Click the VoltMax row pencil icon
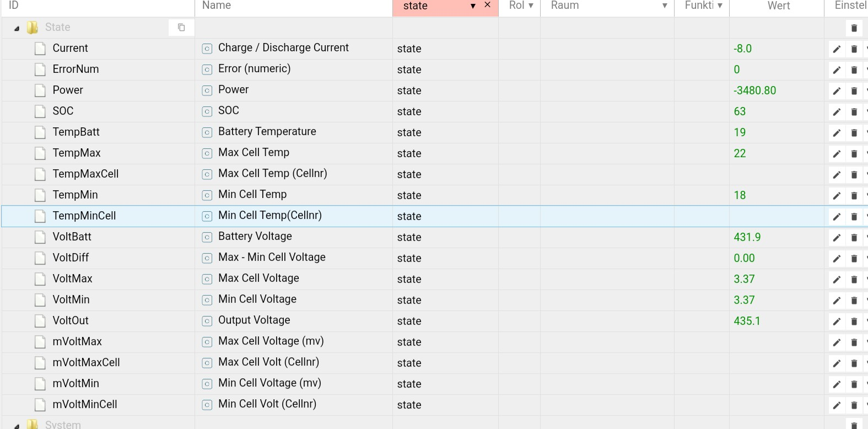Viewport: 868px width, 429px height. click(x=837, y=280)
